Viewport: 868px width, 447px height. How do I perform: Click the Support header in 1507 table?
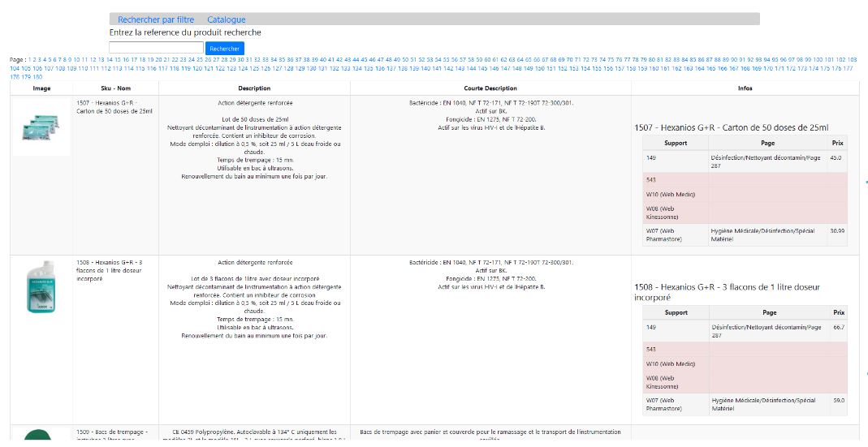(x=676, y=143)
